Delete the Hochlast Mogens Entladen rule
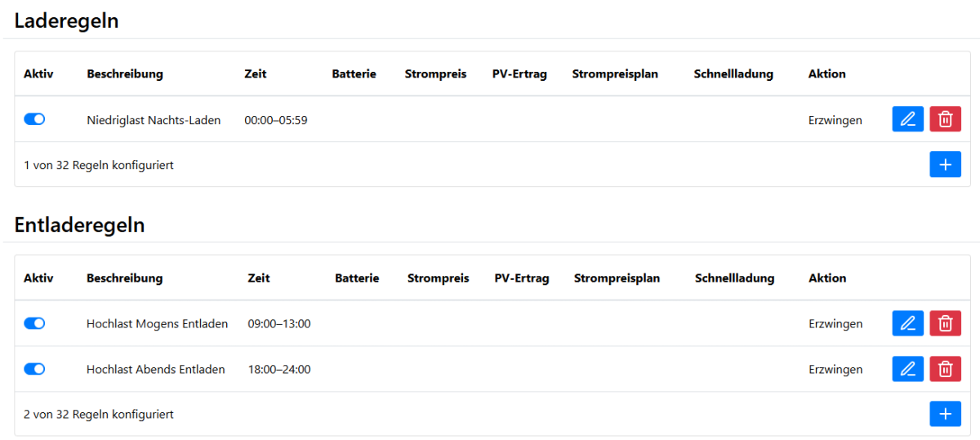Viewport: 980px width, 440px height. pos(945,323)
